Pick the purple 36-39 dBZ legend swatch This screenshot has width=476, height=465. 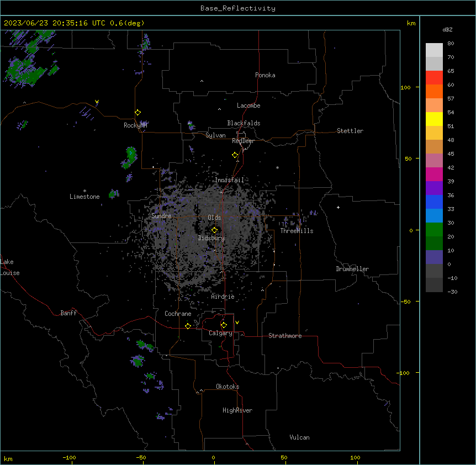434,188
